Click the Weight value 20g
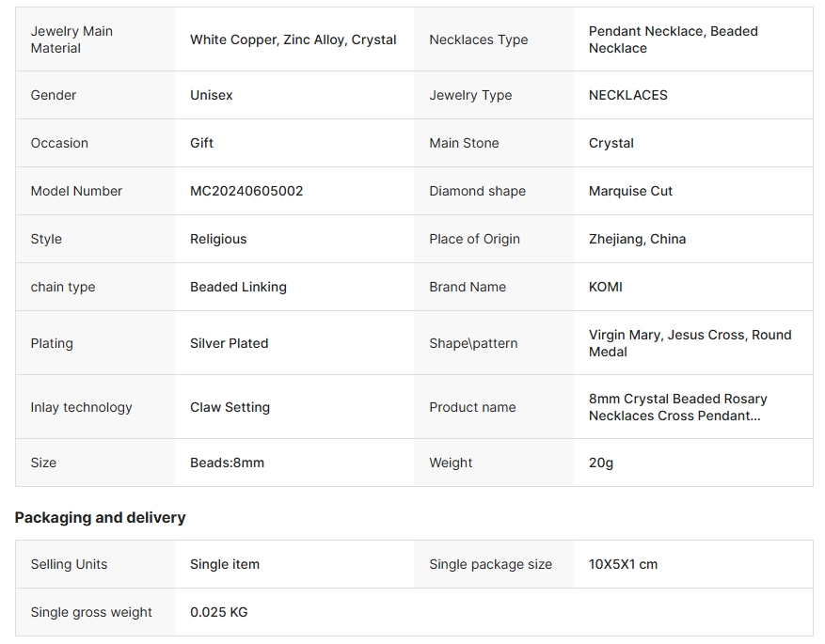Viewport: 825px width, 644px height. [x=601, y=463]
